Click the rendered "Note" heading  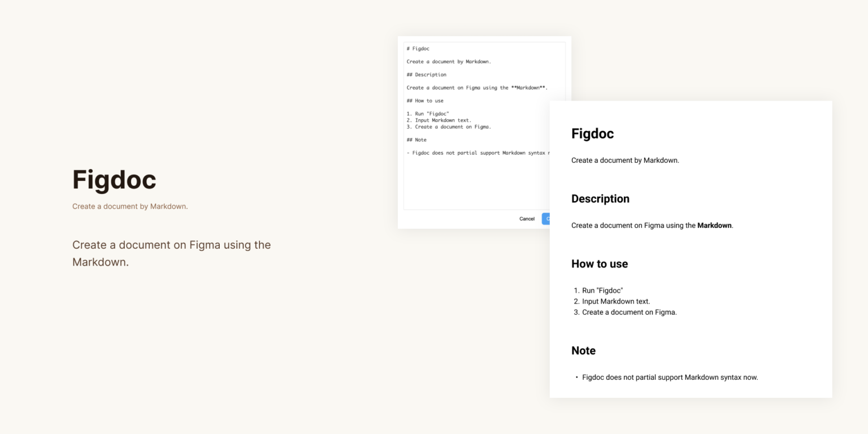(x=583, y=350)
